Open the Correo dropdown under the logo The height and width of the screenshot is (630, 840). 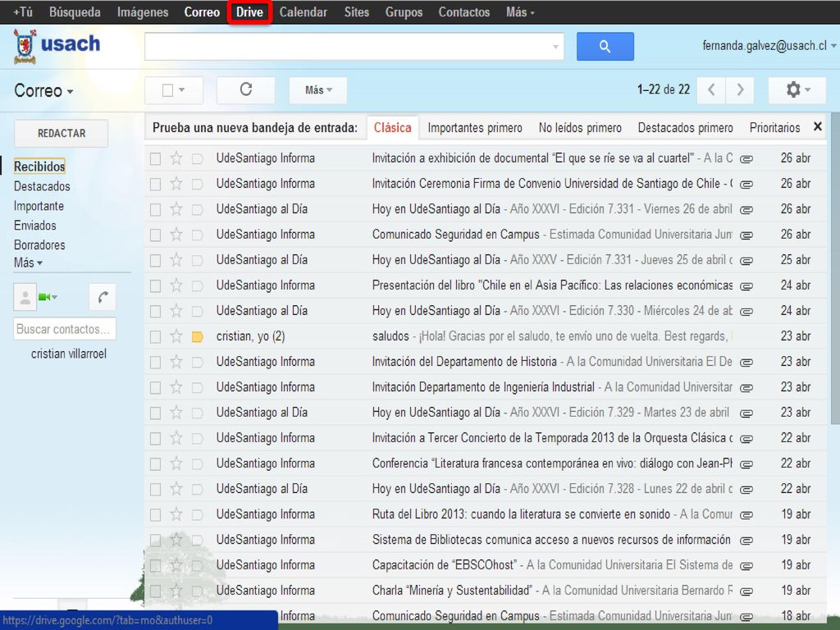point(43,90)
